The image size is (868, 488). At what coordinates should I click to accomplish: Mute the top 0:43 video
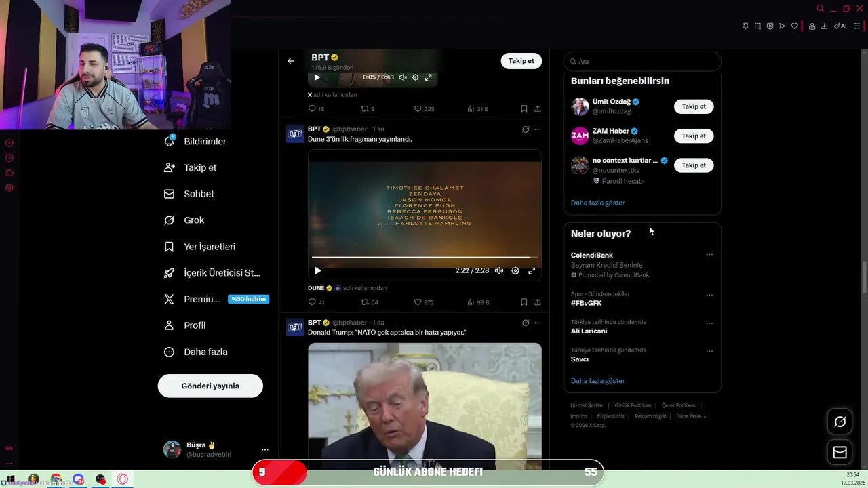[403, 77]
